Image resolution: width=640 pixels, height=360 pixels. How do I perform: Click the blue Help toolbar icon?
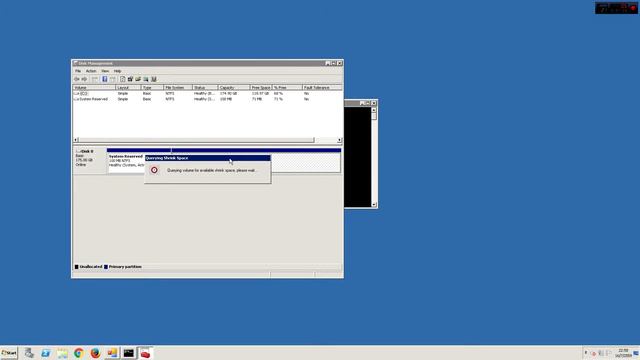pyautogui.click(x=104, y=79)
